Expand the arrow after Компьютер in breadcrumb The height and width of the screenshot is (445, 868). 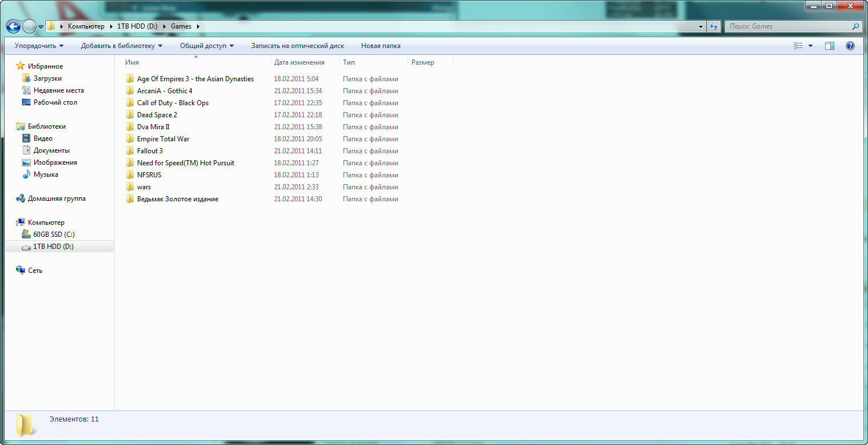pyautogui.click(x=111, y=26)
